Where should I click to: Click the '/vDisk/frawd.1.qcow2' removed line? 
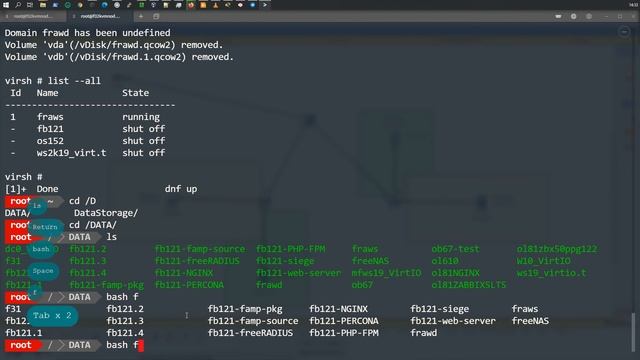(119, 57)
